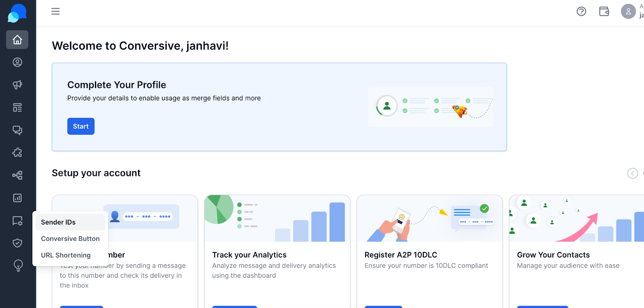Open the Compliance shield check icon
Image resolution: width=644 pixels, height=308 pixels.
17,243
